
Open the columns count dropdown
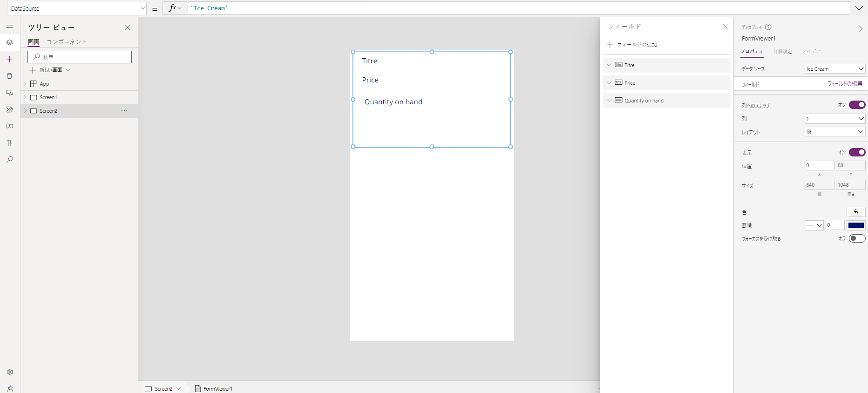tap(835, 119)
